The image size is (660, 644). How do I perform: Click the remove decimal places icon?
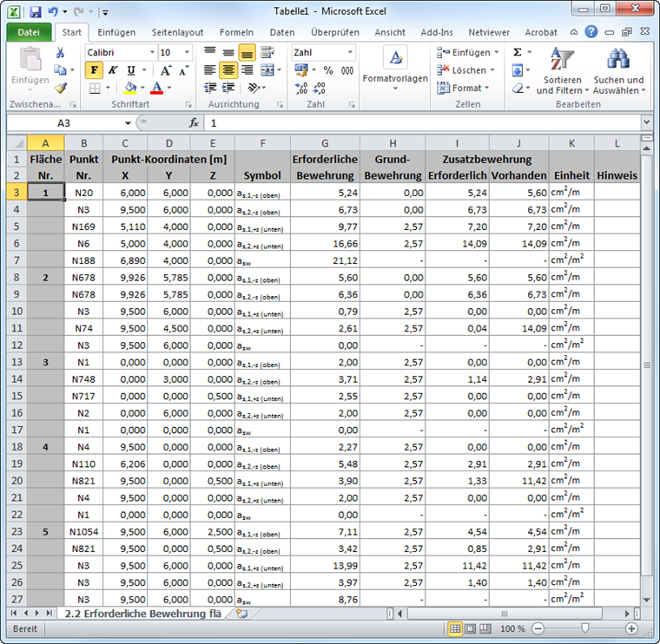(319, 88)
